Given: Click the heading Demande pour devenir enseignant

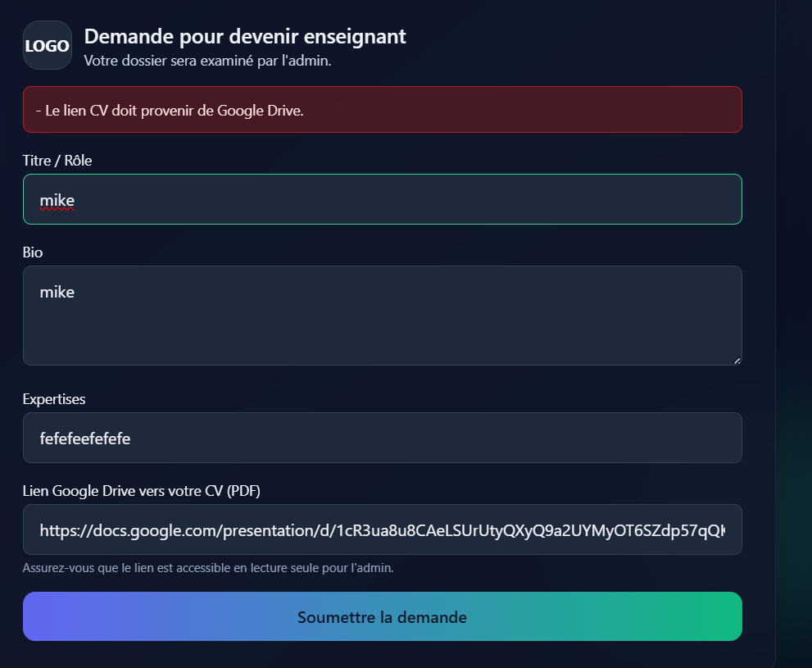Looking at the screenshot, I should click(245, 36).
